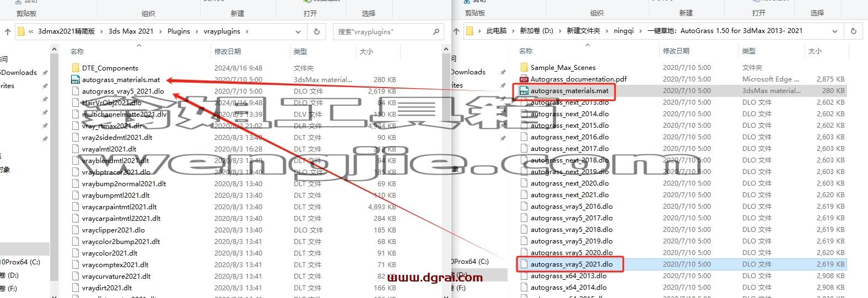Navigate to 3dmax2021精简版 breadcrumb folder
Screen dimensions: 868x298
point(67,31)
